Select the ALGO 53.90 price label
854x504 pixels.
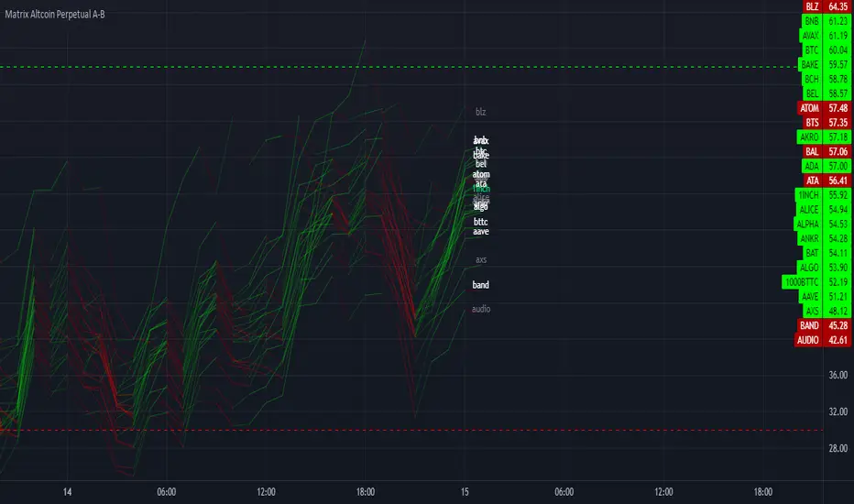click(824, 268)
